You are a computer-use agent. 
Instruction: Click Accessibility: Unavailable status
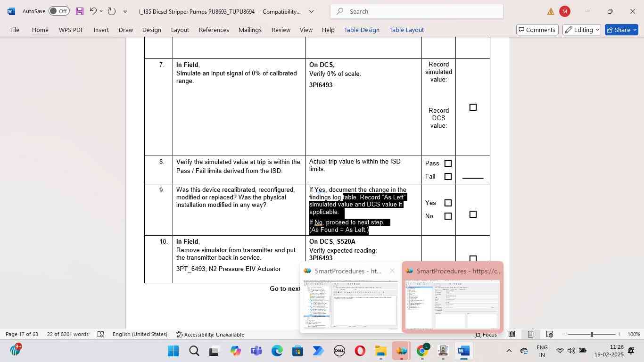point(210,334)
